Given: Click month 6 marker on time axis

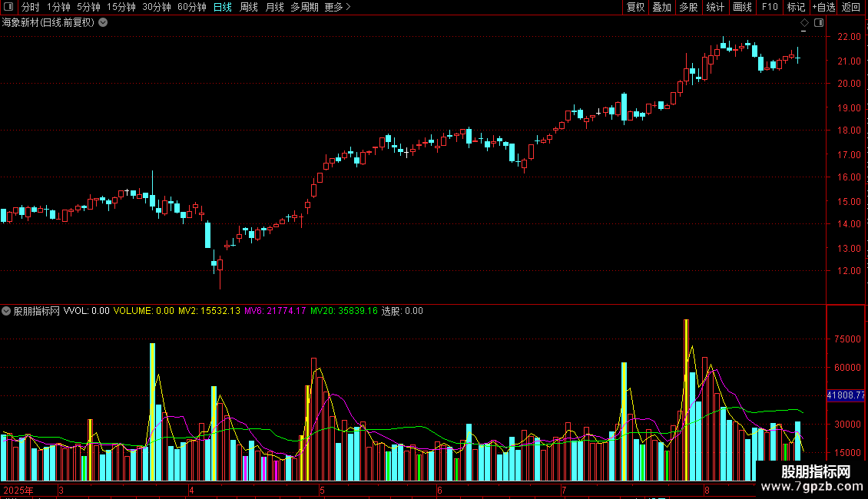Looking at the screenshot, I should pyautogui.click(x=439, y=490).
